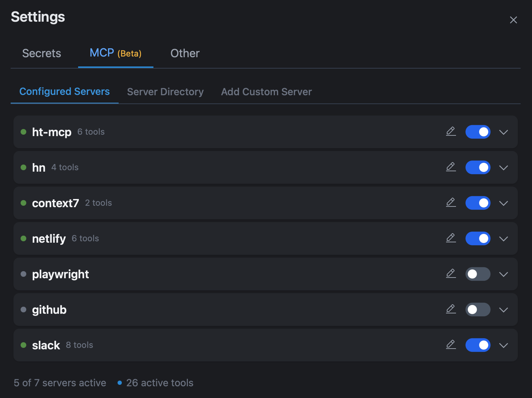Click the netlify server name
532x398 pixels.
49,239
